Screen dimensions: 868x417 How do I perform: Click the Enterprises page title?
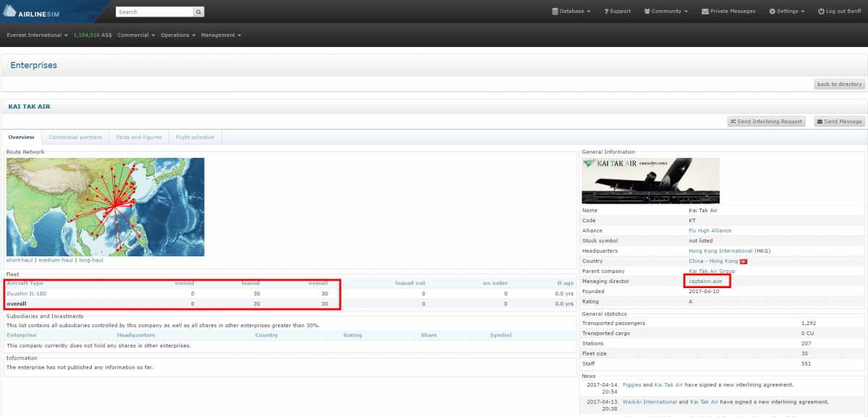(x=33, y=65)
